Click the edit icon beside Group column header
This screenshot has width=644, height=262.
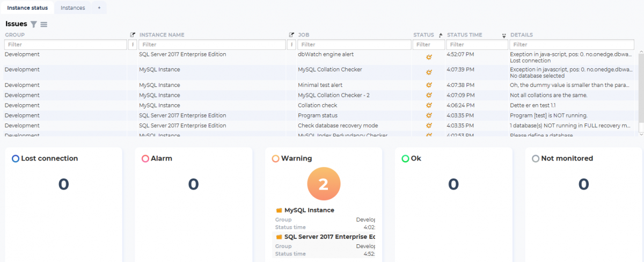133,35
